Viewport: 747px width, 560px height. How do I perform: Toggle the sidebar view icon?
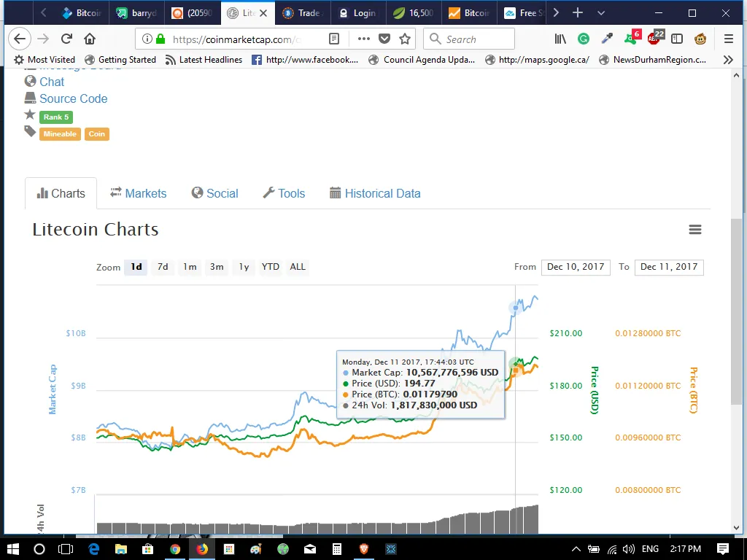(x=677, y=39)
